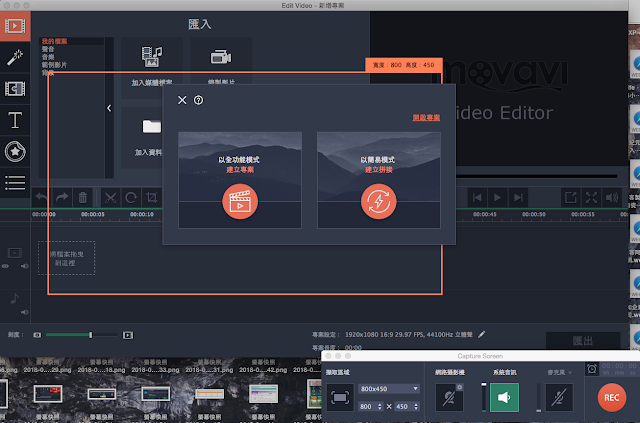Toggle the microphone capture button

click(x=559, y=397)
